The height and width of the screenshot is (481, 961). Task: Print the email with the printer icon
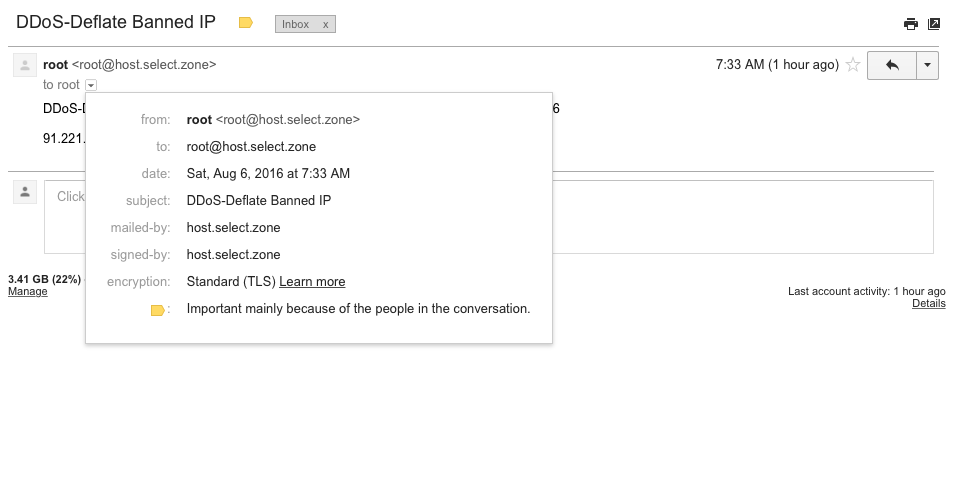point(911,24)
